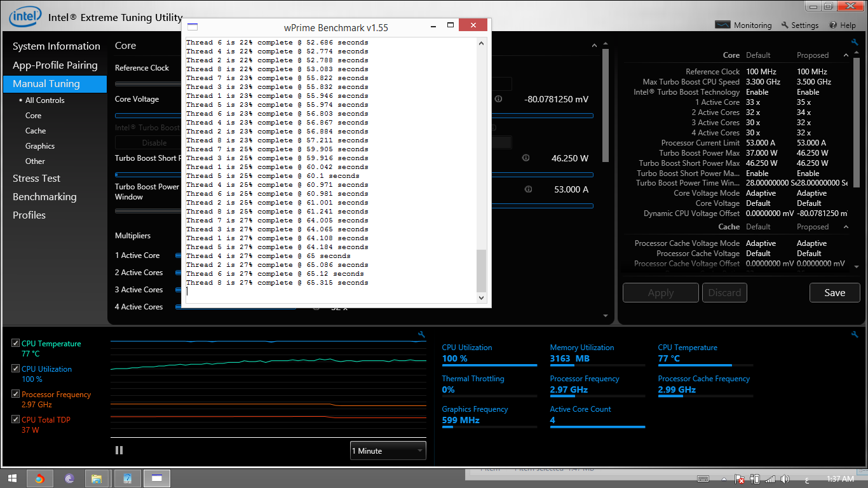Uncheck the CPU Total TDP graph checkbox
The height and width of the screenshot is (488, 868).
[15, 419]
